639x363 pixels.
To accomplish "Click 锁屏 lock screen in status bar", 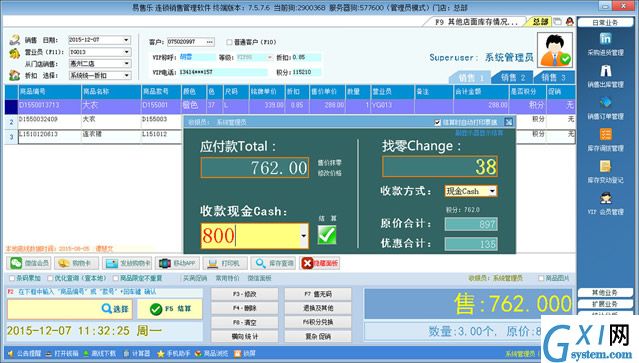I will point(245,353).
